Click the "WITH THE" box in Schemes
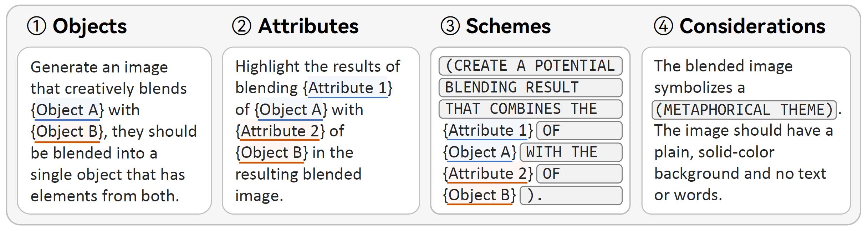 [x=571, y=152]
